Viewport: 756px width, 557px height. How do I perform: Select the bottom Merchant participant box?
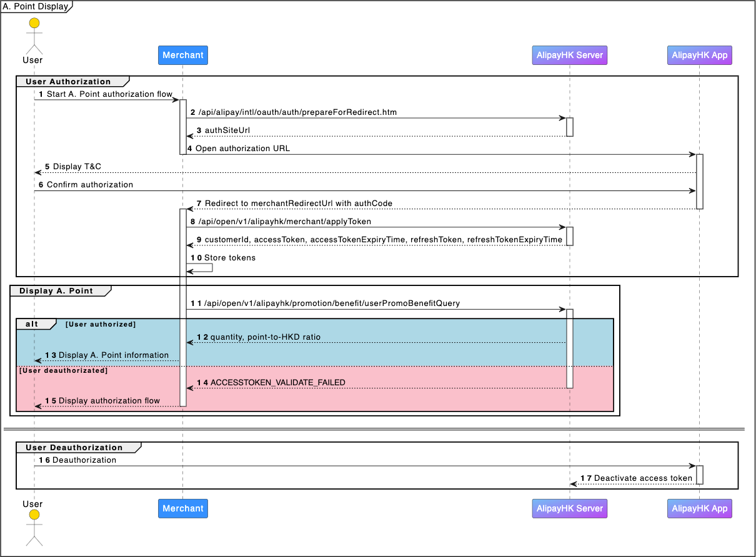coord(183,508)
